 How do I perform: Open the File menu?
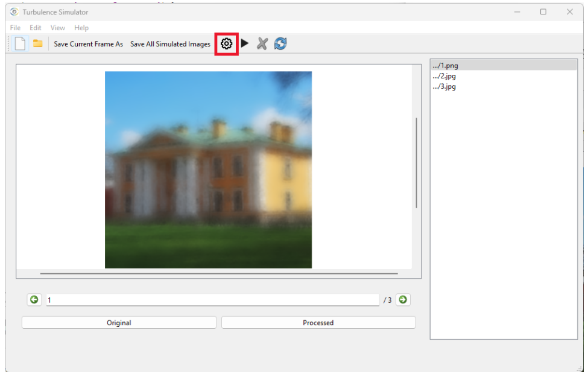[x=15, y=28]
